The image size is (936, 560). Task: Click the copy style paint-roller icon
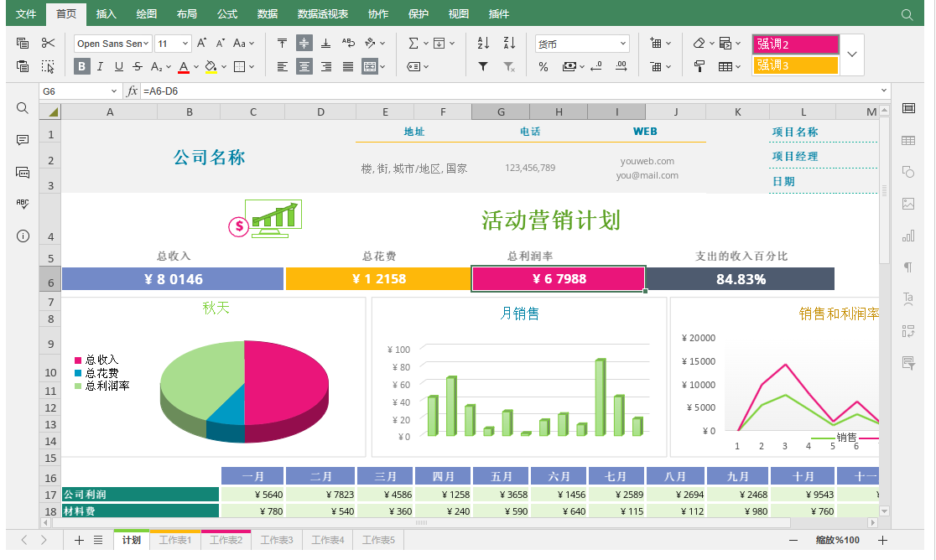pyautogui.click(x=699, y=66)
